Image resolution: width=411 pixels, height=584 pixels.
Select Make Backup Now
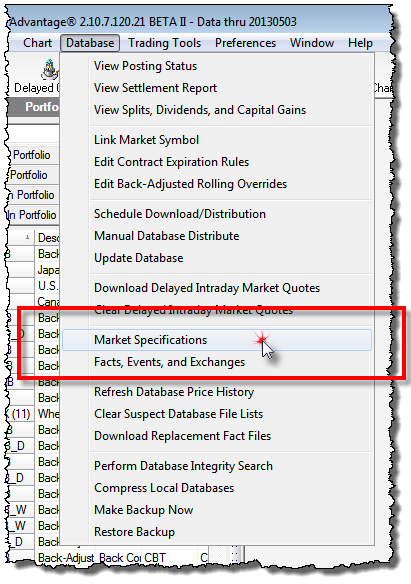(x=218, y=510)
